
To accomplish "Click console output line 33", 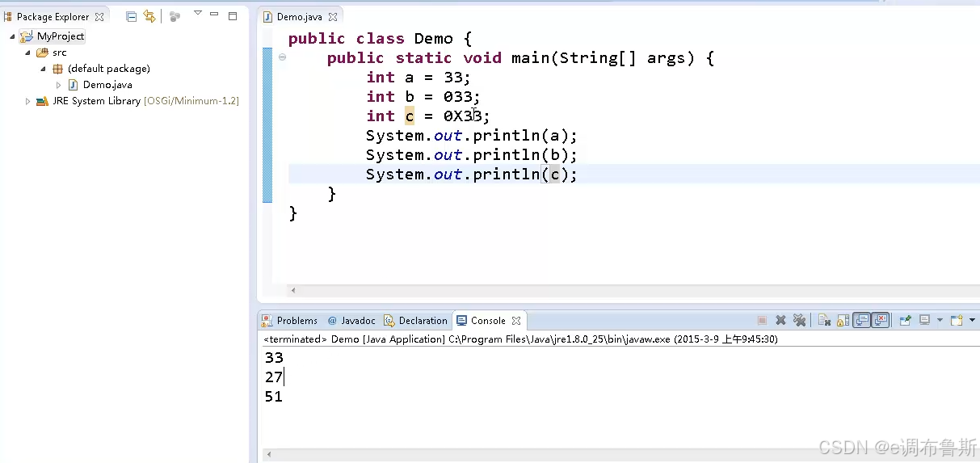I will tap(274, 358).
